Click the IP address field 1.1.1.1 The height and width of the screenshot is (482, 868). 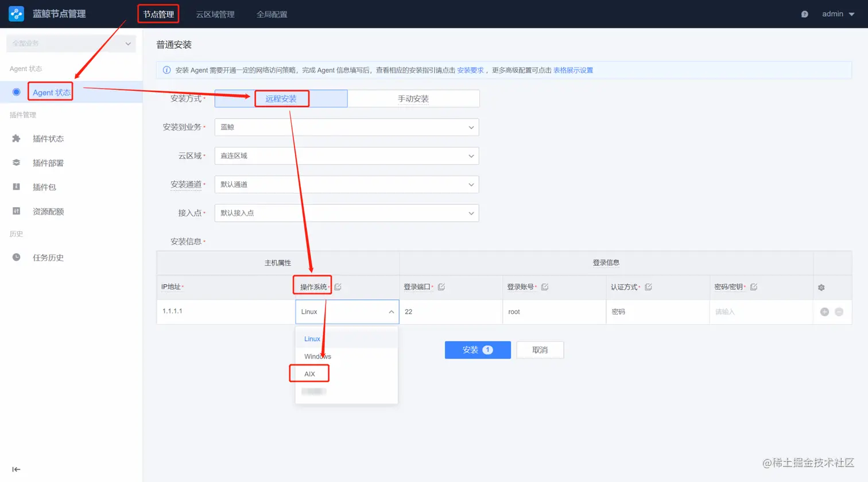(226, 312)
